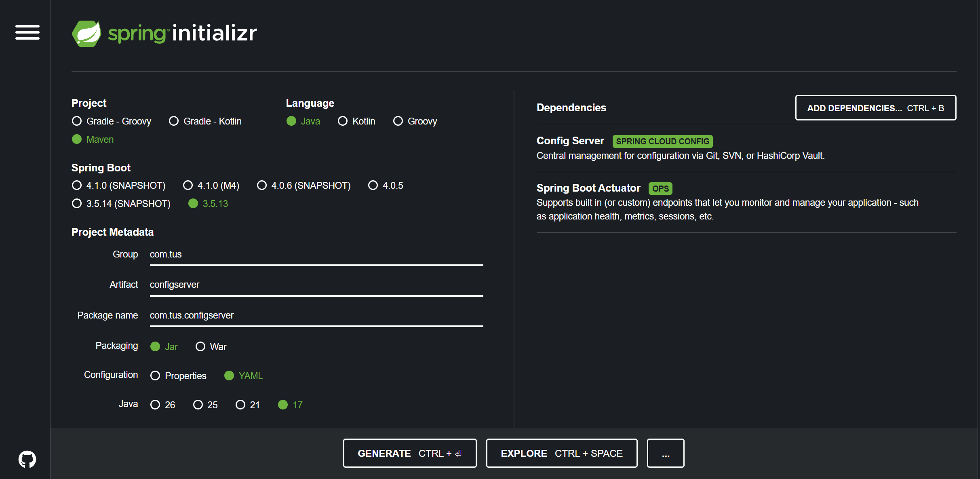Click the Generate button
Image resolution: width=980 pixels, height=479 pixels.
click(x=410, y=453)
